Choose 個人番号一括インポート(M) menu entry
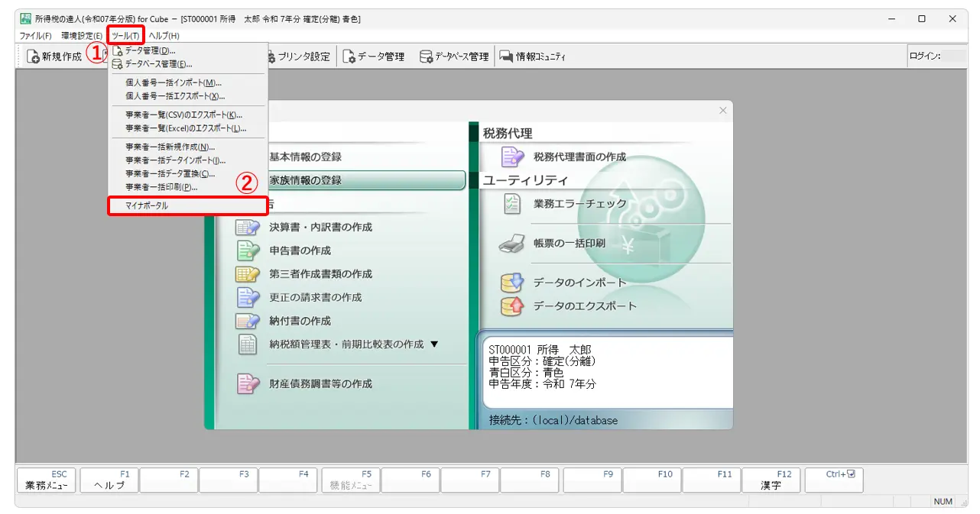The width and height of the screenshot is (980, 514). click(174, 82)
